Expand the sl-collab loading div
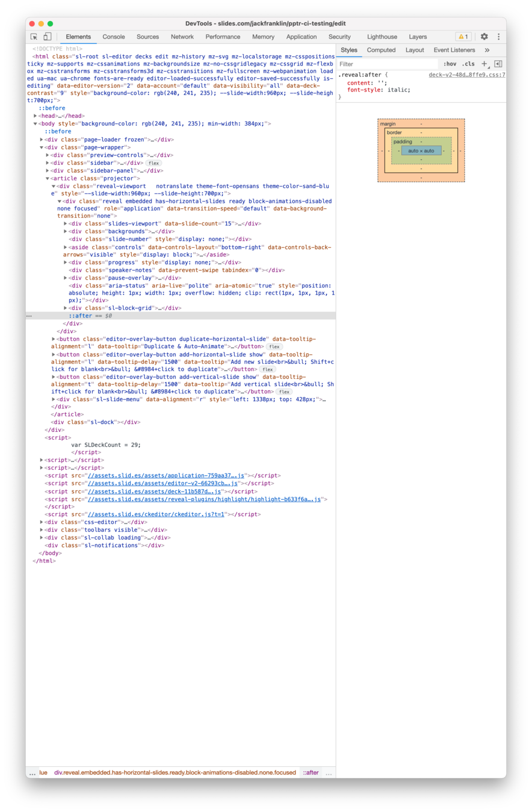 (42, 538)
